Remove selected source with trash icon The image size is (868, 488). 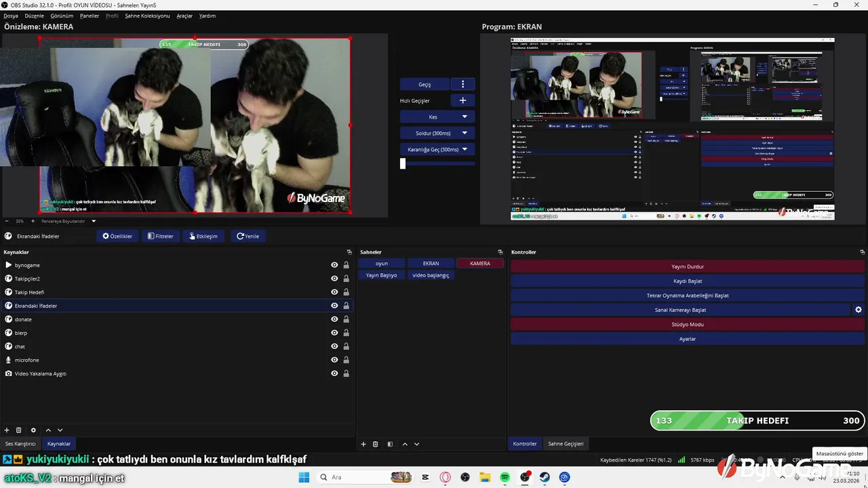point(19,430)
